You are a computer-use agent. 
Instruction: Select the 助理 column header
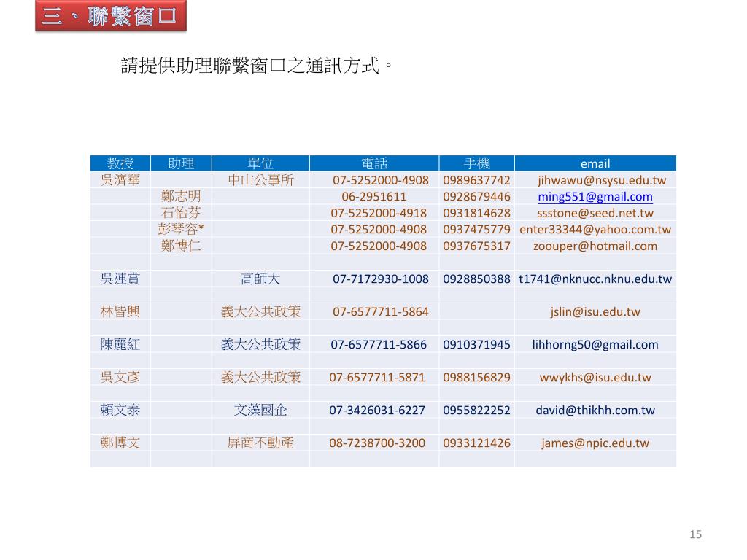click(181, 163)
